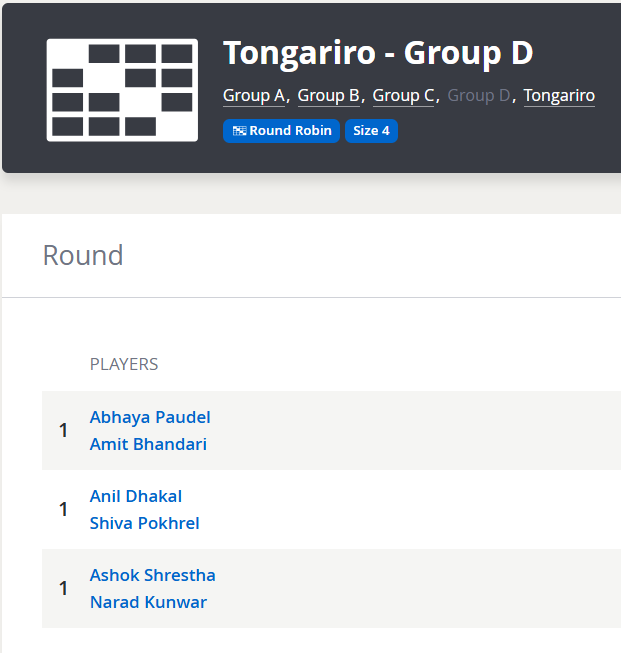Open Ashok Shrestha's profile
The width and height of the screenshot is (621, 653).
coord(153,575)
